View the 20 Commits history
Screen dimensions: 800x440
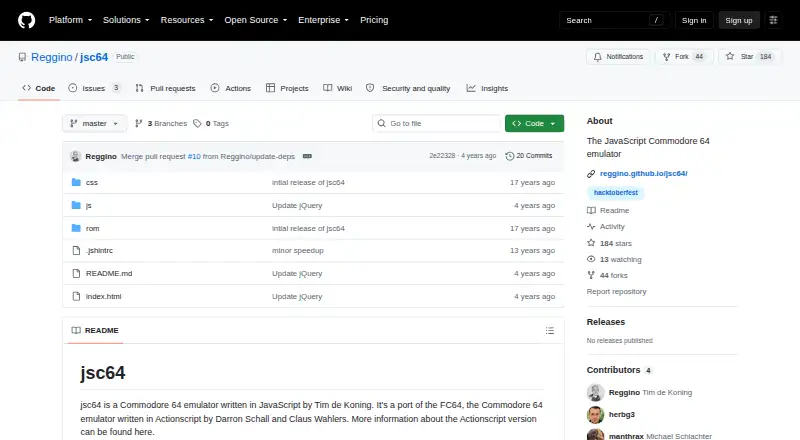pos(529,156)
